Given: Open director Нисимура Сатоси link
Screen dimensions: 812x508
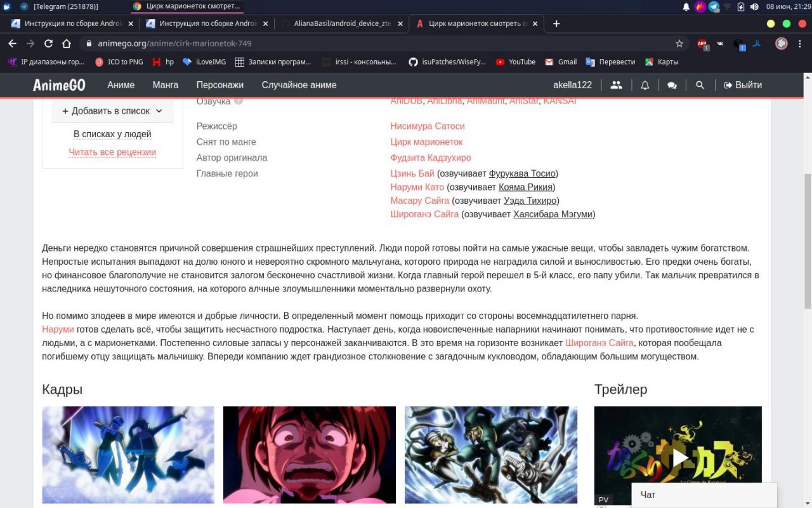Looking at the screenshot, I should click(428, 126).
